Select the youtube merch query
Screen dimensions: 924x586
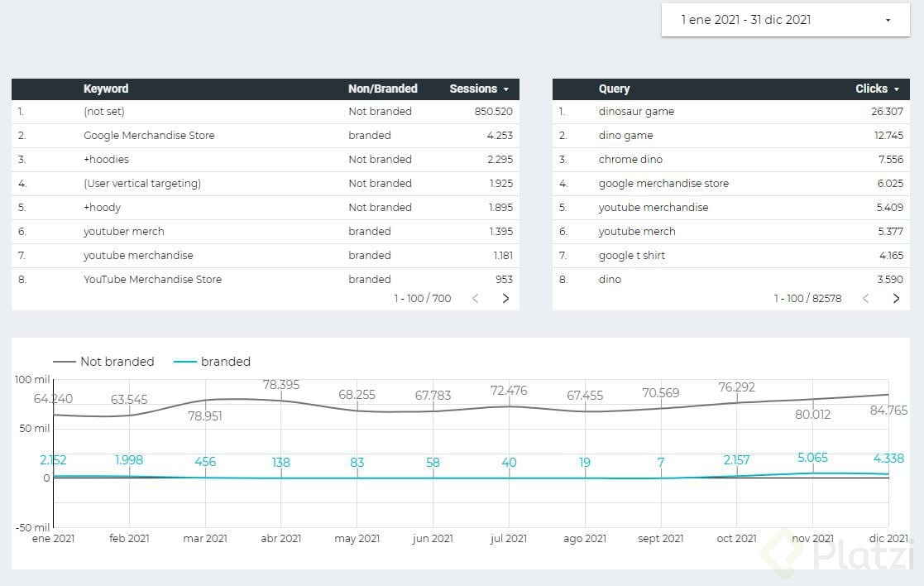(x=637, y=232)
